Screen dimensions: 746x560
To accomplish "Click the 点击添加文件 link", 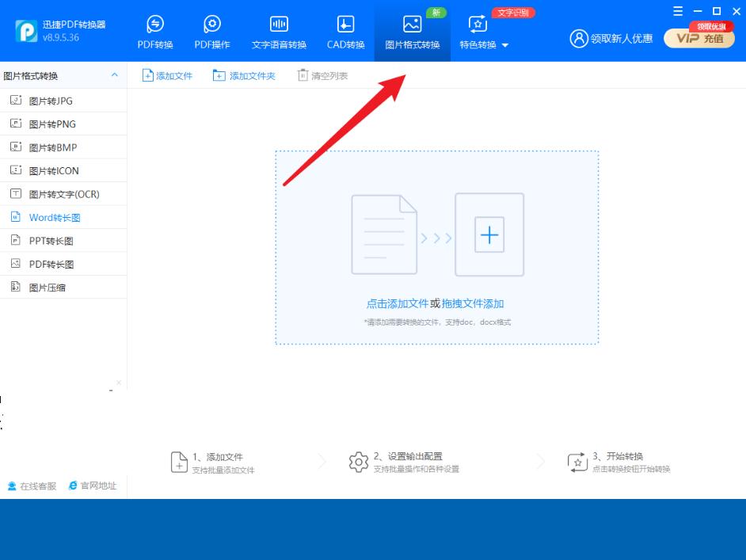I will click(397, 303).
